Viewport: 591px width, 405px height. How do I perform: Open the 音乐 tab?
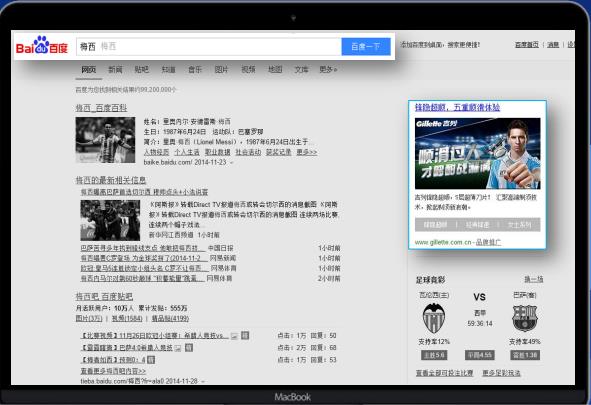coord(195,69)
